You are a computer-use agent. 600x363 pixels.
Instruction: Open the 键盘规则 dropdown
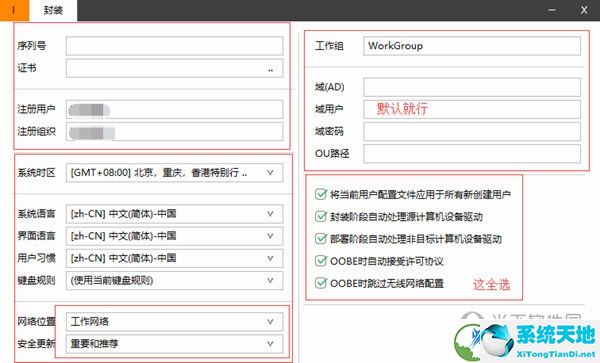tap(174, 280)
